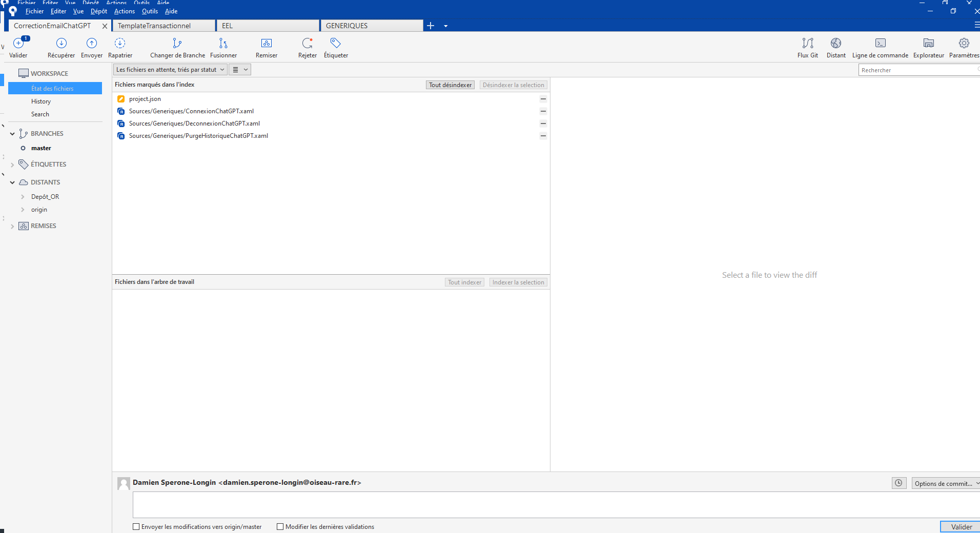Click the Récupérer (Fetch) toolbar icon
This screenshot has width=980, height=533.
tap(61, 44)
